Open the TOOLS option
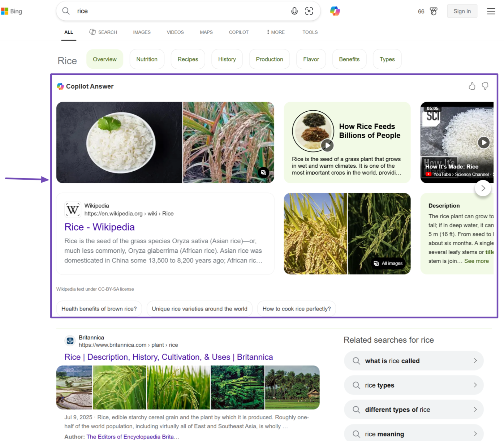This screenshot has height=441, width=504. pyautogui.click(x=310, y=32)
